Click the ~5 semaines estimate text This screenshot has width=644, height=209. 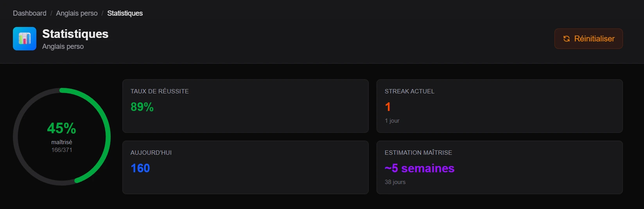[420, 168]
